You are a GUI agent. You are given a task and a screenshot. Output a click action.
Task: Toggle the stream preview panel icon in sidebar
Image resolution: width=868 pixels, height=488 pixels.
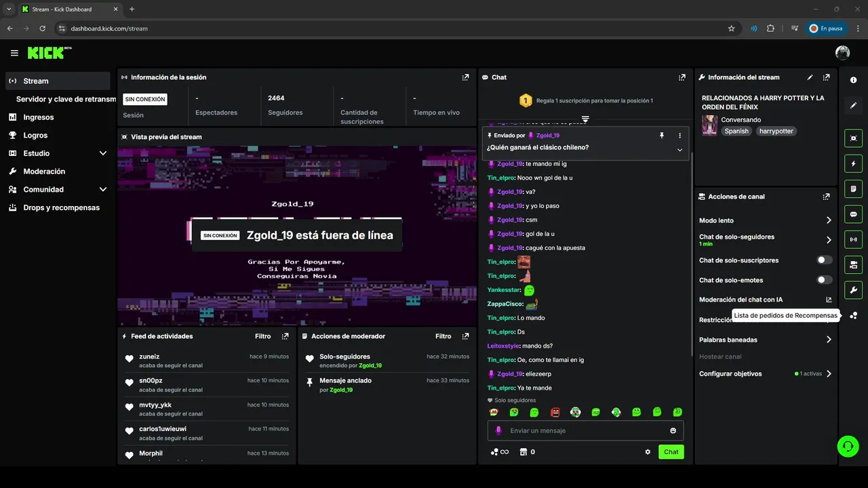pos(853,138)
